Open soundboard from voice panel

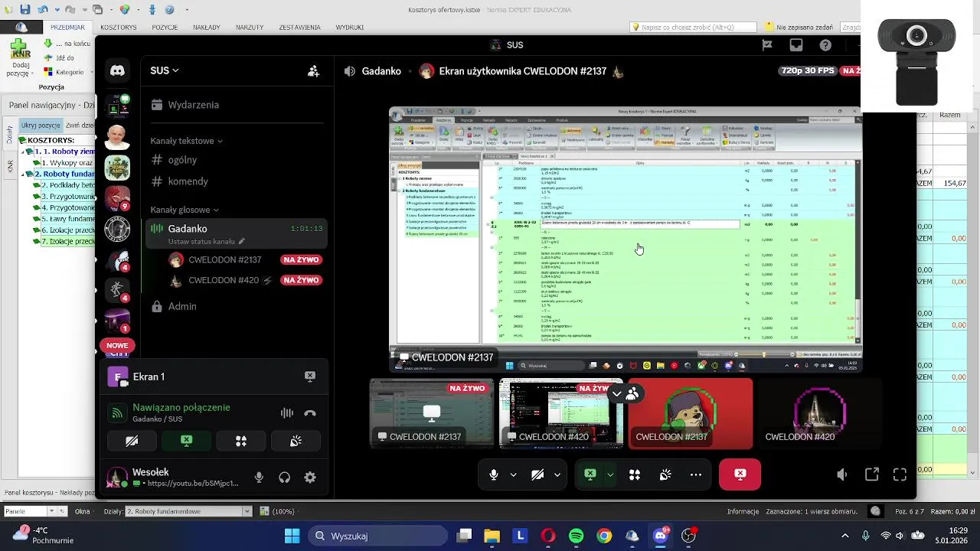pos(296,441)
